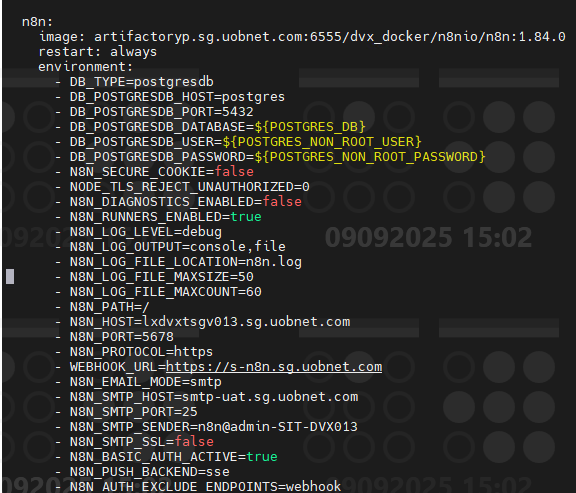576x493 pixels.
Task: Click the 'restart: always' line
Action: pyautogui.click(x=98, y=52)
